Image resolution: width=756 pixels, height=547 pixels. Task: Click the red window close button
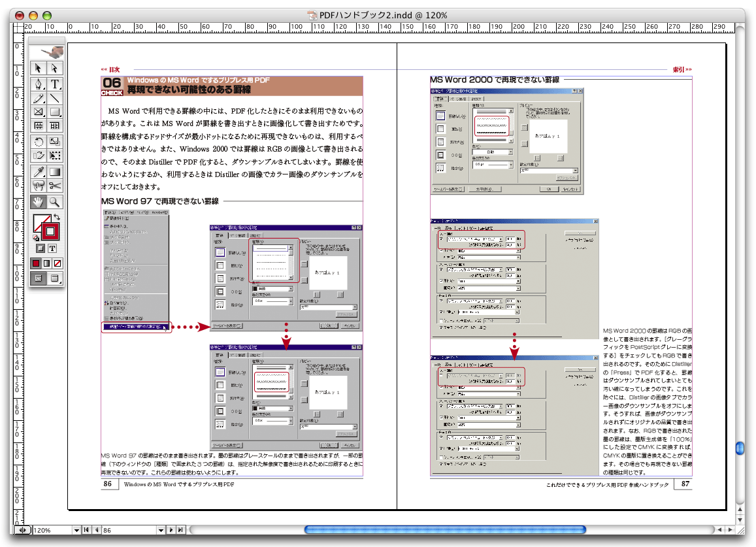[x=20, y=16]
